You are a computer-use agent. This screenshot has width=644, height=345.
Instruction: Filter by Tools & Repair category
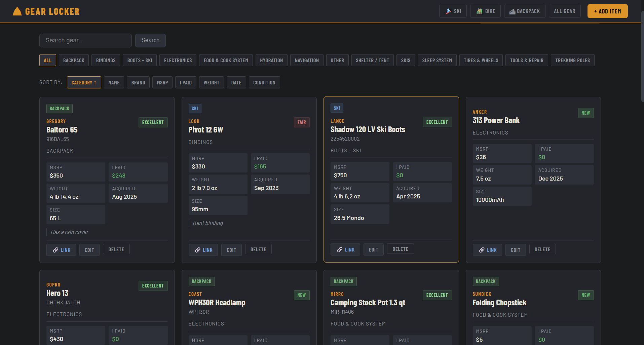(527, 60)
